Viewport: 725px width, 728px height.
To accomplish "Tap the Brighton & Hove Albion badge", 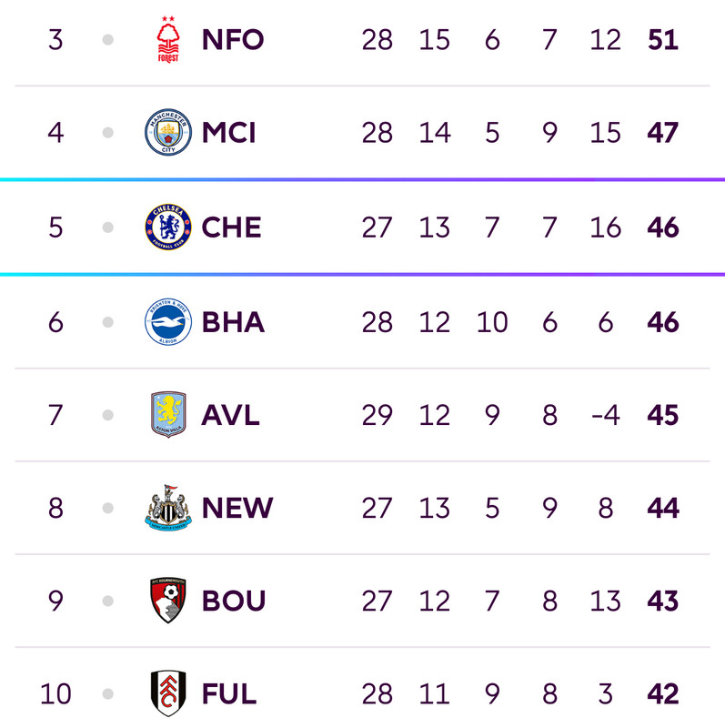I will [168, 322].
